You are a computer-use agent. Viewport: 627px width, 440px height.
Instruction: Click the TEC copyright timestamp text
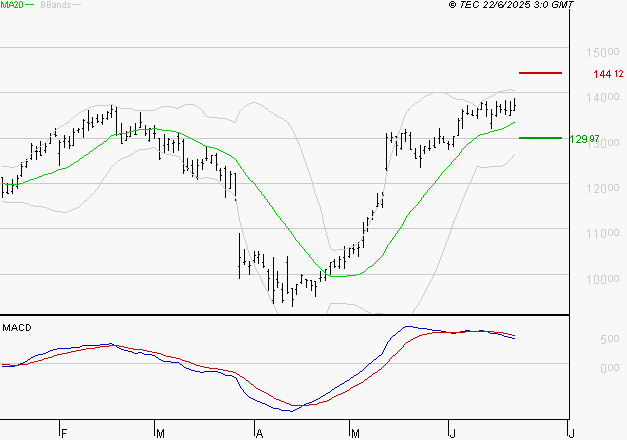pos(511,5)
